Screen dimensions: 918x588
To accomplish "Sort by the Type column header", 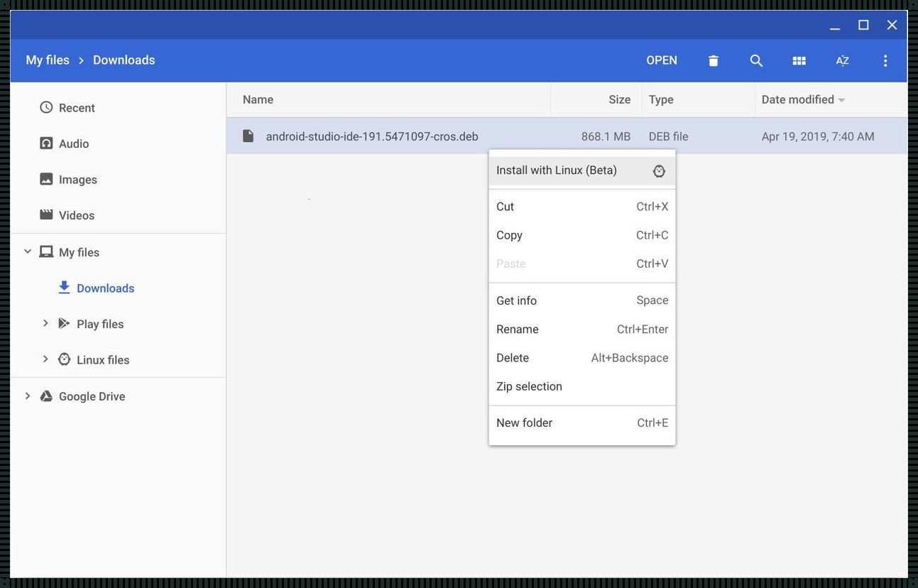I will click(661, 99).
